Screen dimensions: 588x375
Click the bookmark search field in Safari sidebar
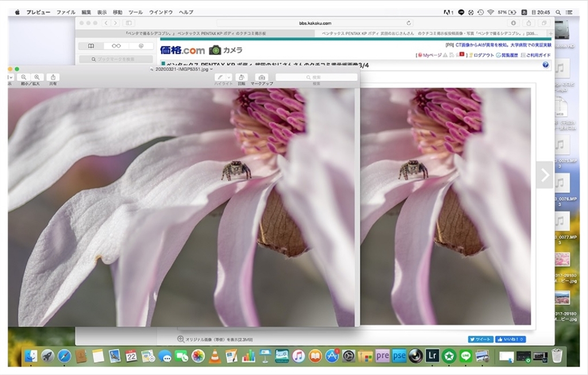[116, 59]
